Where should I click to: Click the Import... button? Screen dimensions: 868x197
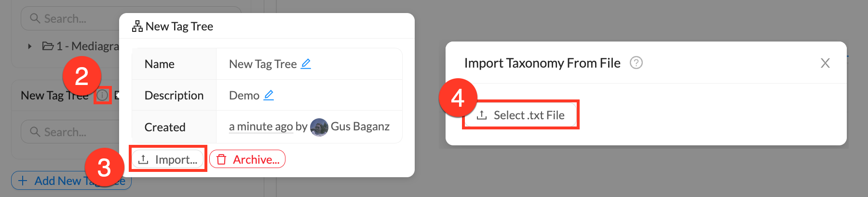tap(168, 159)
